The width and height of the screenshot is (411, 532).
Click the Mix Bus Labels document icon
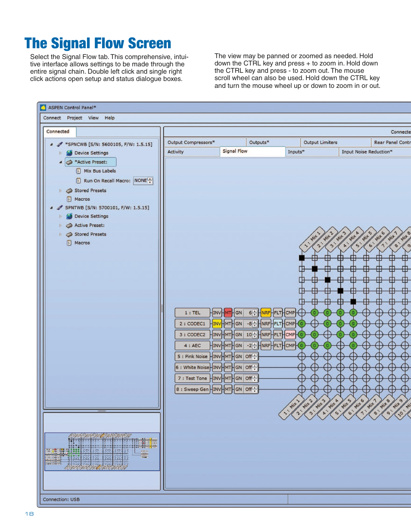(x=78, y=171)
